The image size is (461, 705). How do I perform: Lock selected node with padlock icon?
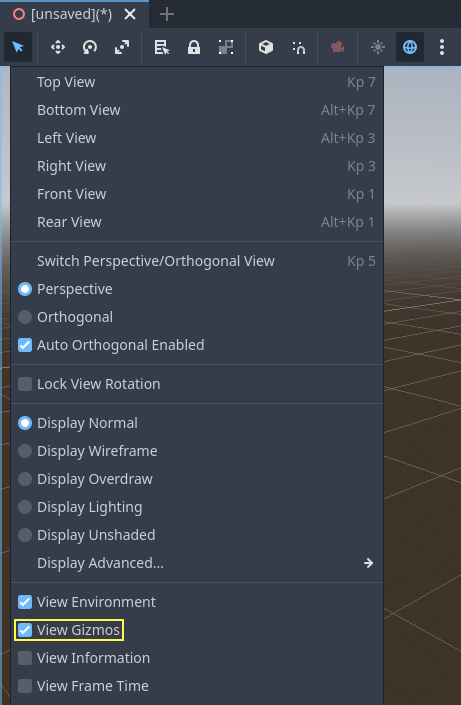(194, 47)
